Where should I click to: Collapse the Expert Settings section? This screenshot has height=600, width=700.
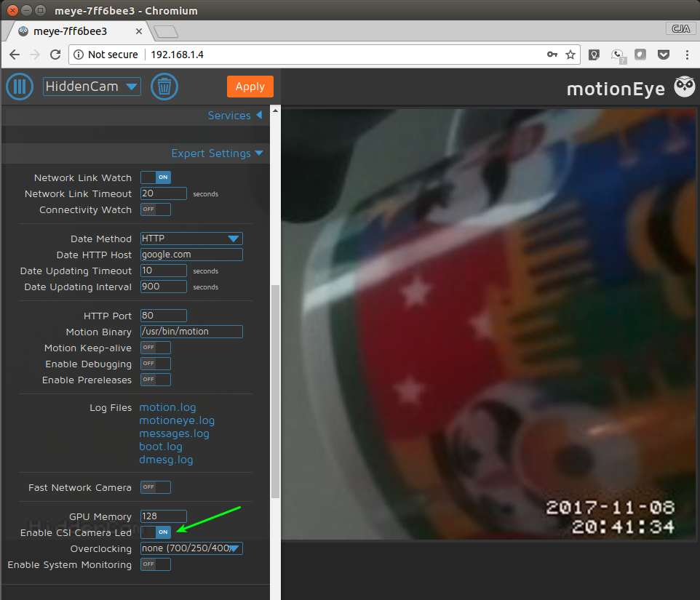tap(218, 153)
